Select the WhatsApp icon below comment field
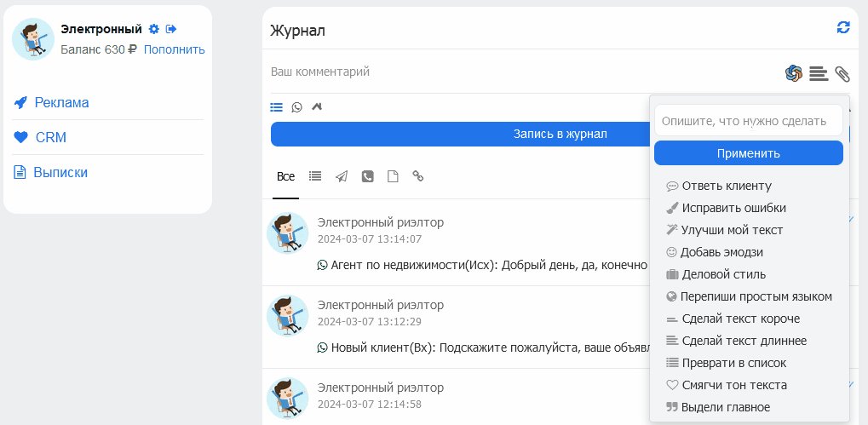868x425 pixels. (x=297, y=107)
